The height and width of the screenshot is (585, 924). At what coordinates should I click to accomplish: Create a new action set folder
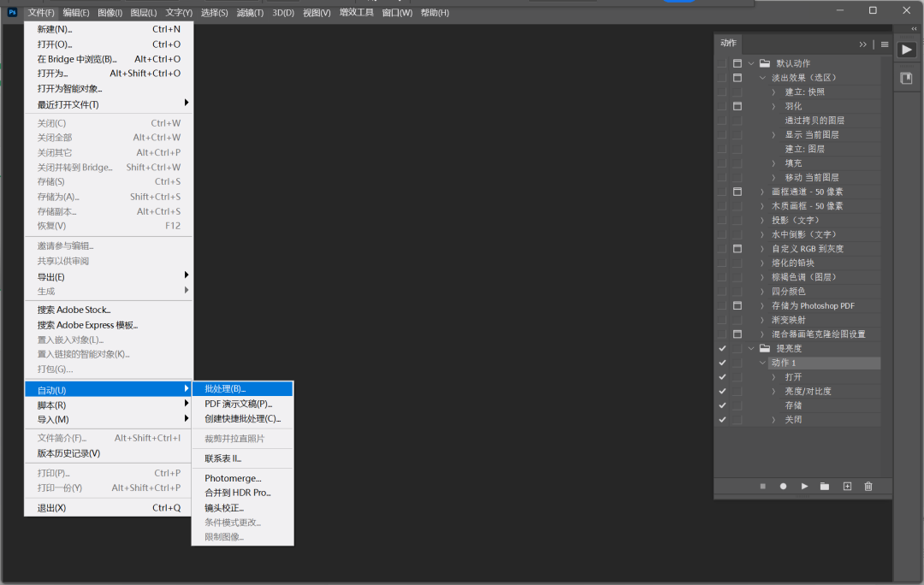[x=825, y=487]
